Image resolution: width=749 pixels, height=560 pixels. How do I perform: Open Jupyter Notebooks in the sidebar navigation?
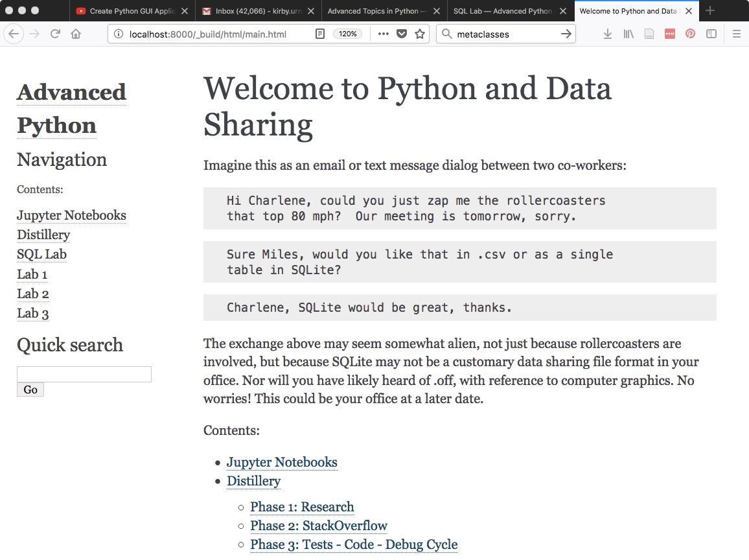[x=72, y=215]
